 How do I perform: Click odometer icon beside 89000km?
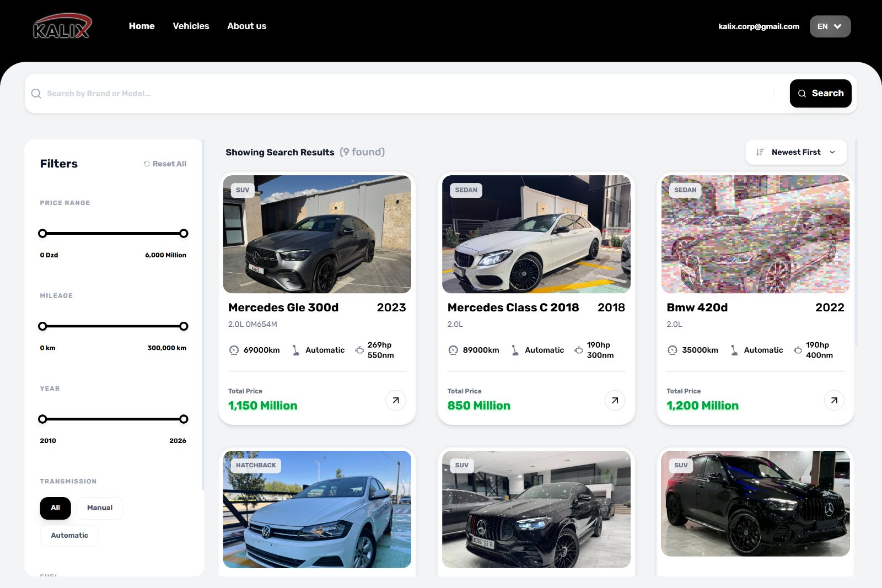[x=453, y=350]
